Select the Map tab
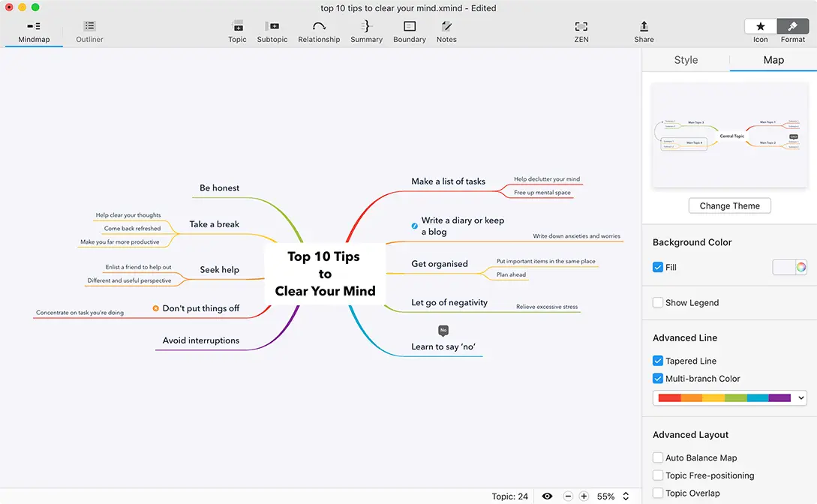Viewport: 817px width, 504px height. click(x=773, y=60)
